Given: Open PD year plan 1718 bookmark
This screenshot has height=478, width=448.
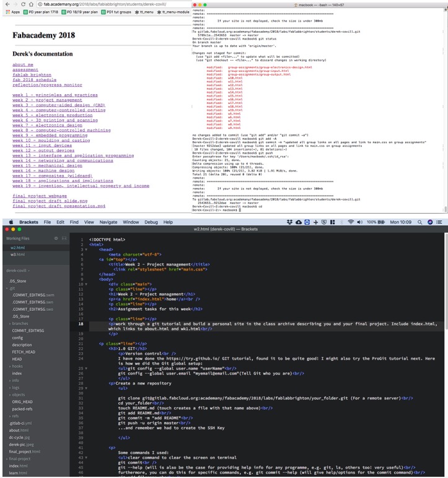Looking at the screenshot, I should coord(41,12).
